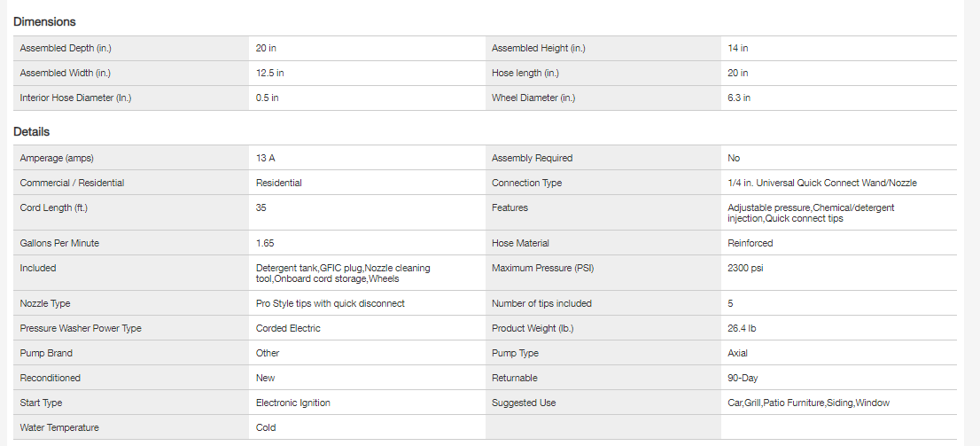Click the Dimensions section heading
The image size is (980, 446).
coord(44,21)
